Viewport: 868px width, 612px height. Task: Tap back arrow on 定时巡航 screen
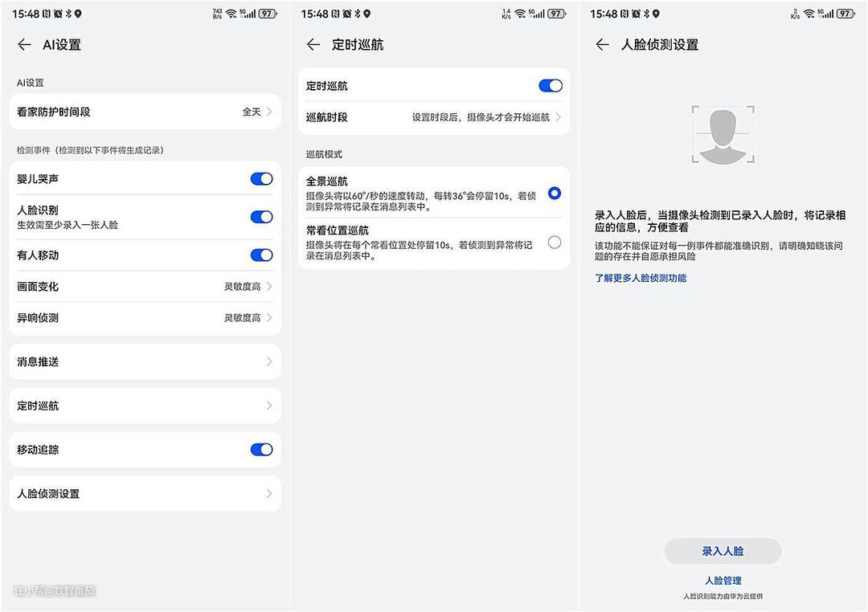pos(313,45)
